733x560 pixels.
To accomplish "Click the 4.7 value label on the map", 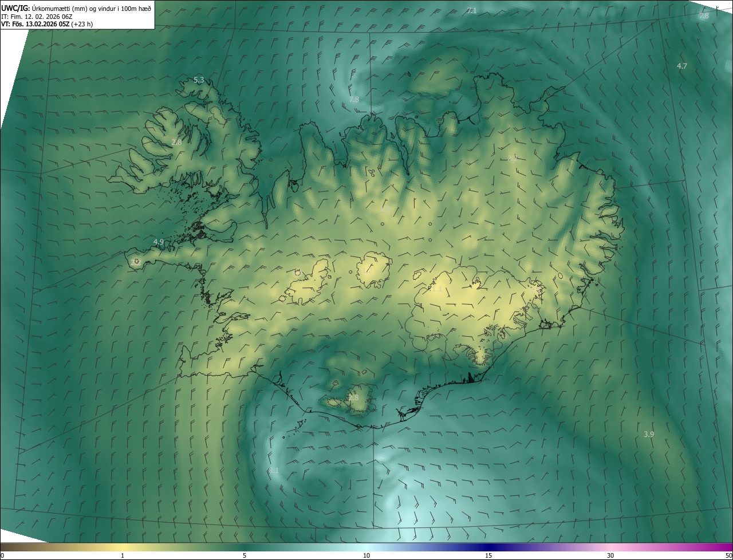I will (682, 66).
